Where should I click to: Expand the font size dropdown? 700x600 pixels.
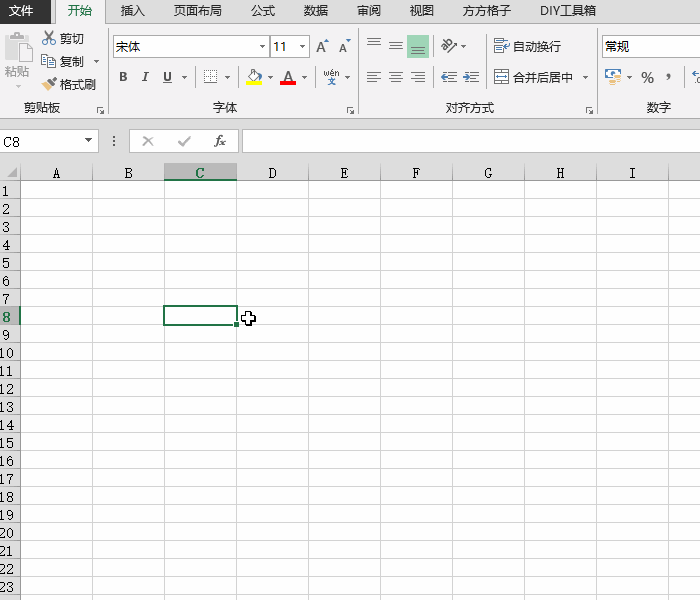[302, 46]
